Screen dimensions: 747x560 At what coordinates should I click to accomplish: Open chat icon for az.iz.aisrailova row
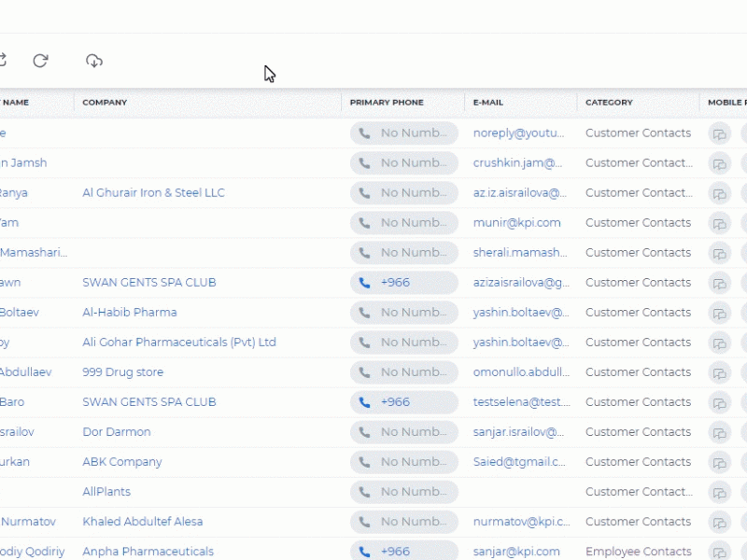719,194
